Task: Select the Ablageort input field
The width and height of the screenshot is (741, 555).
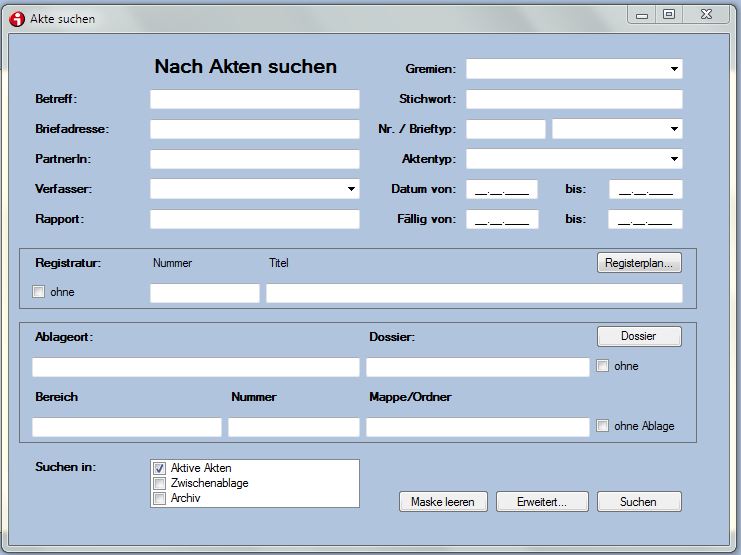Action: point(195,367)
